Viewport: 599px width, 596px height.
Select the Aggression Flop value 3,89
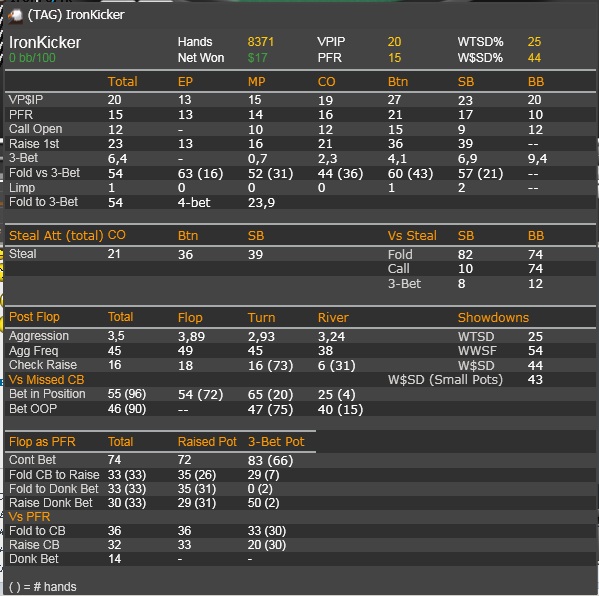point(191,337)
